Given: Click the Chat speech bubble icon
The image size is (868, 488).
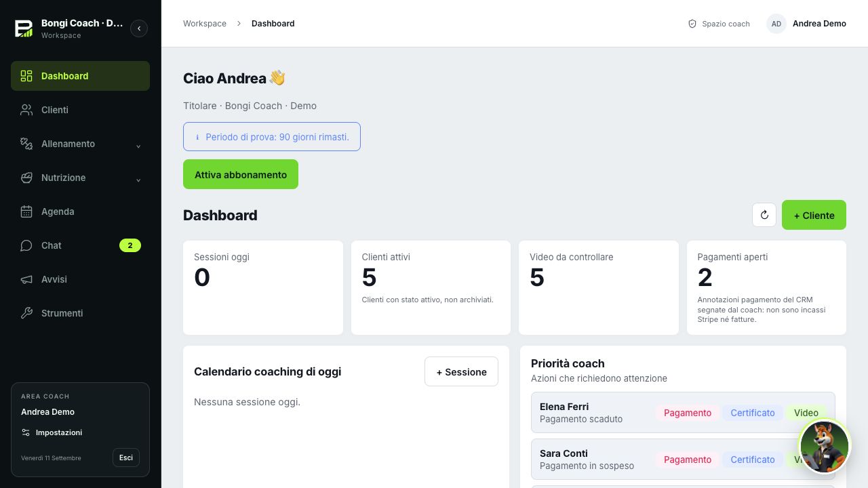Looking at the screenshot, I should coord(26,245).
